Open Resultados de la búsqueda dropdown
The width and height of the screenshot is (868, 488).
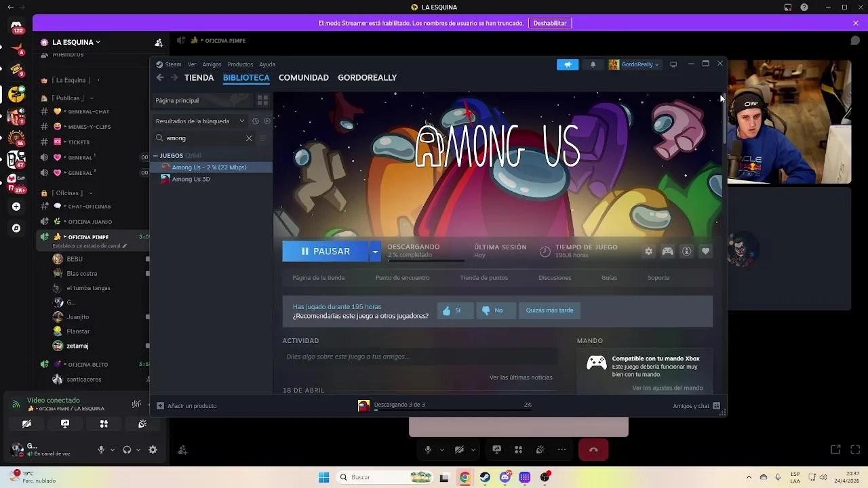coord(200,121)
